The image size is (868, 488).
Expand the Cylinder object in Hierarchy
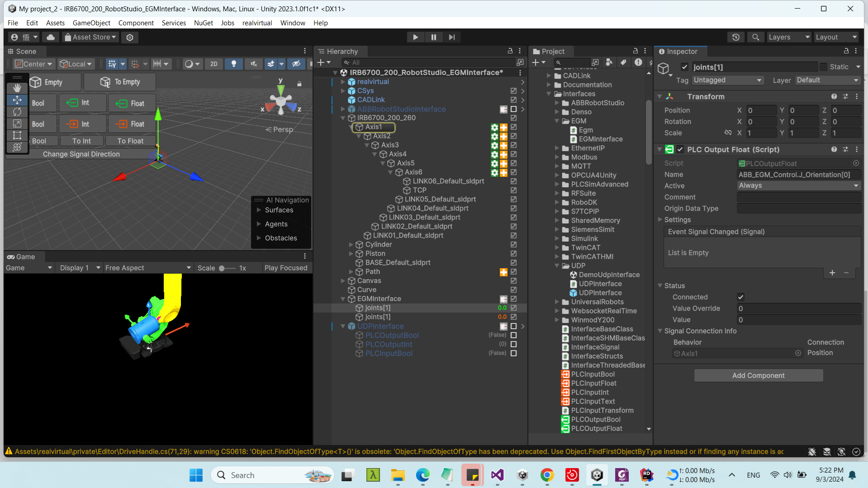[x=351, y=245]
